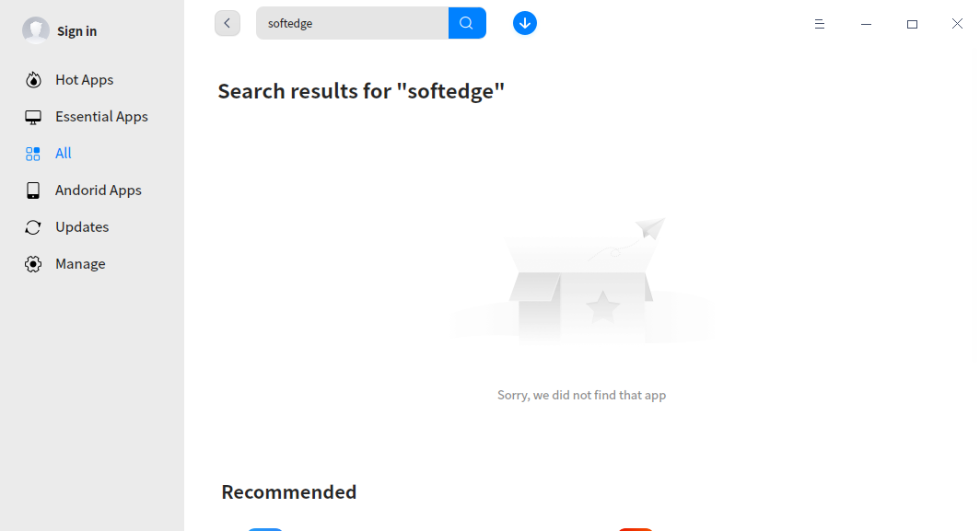
Task: Click the user avatar icon
Action: (x=36, y=30)
